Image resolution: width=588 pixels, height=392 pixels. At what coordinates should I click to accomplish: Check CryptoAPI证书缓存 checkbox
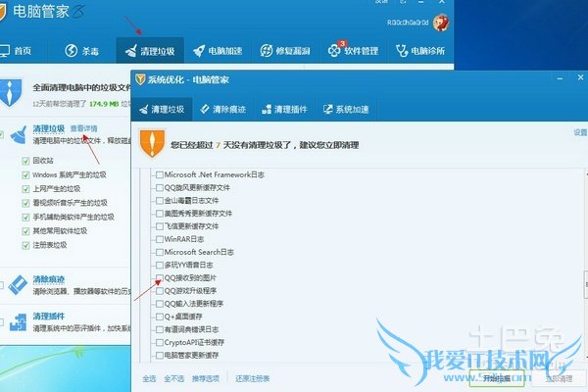click(160, 342)
